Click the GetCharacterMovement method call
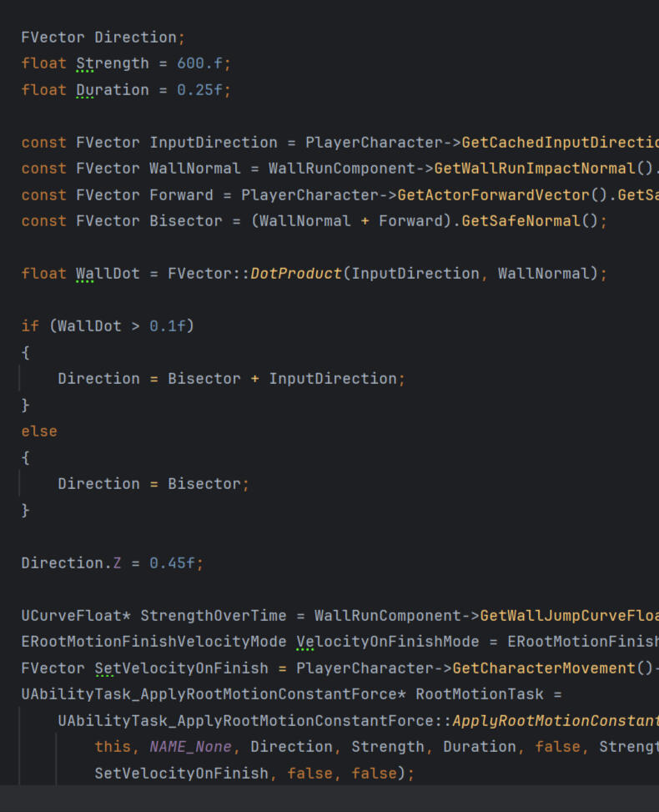 coord(543,668)
